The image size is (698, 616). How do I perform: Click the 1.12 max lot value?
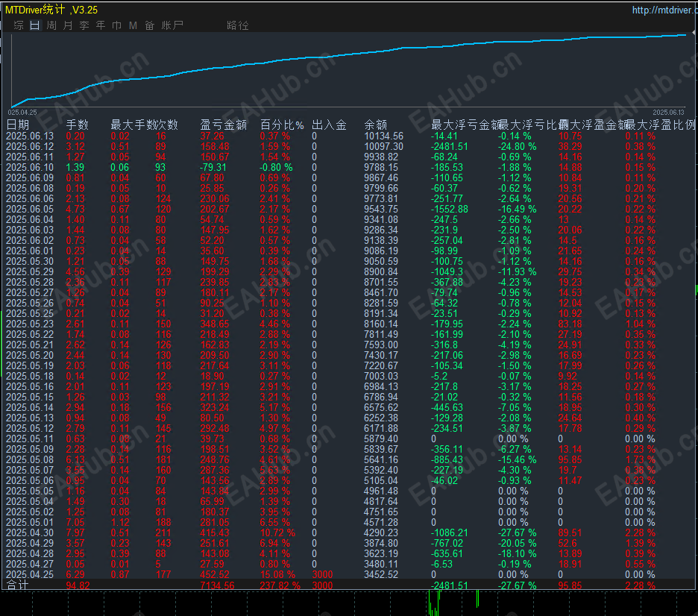pyautogui.click(x=120, y=522)
